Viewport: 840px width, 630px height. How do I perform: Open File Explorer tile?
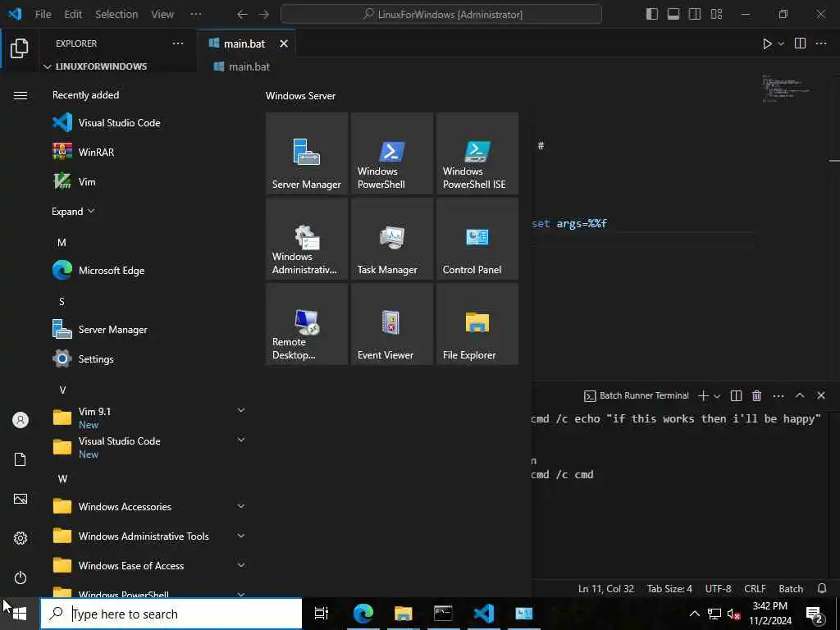point(477,324)
